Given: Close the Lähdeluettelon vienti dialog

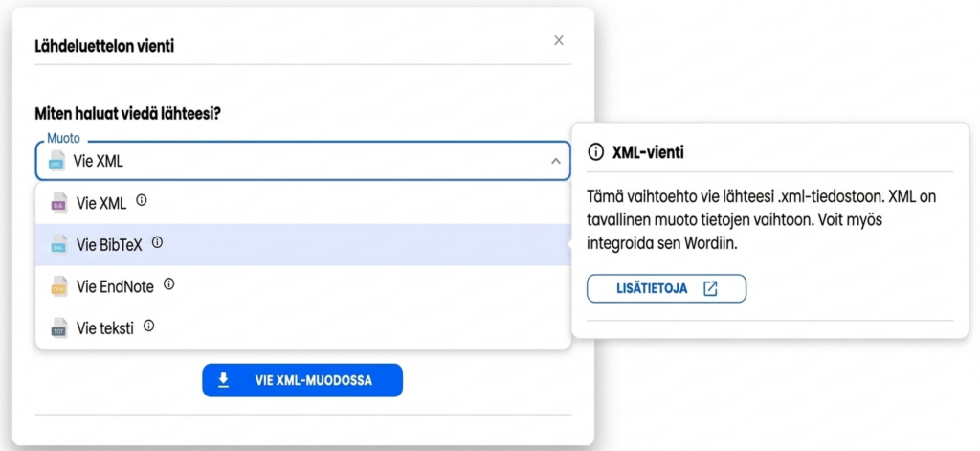Looking at the screenshot, I should point(559,40).
